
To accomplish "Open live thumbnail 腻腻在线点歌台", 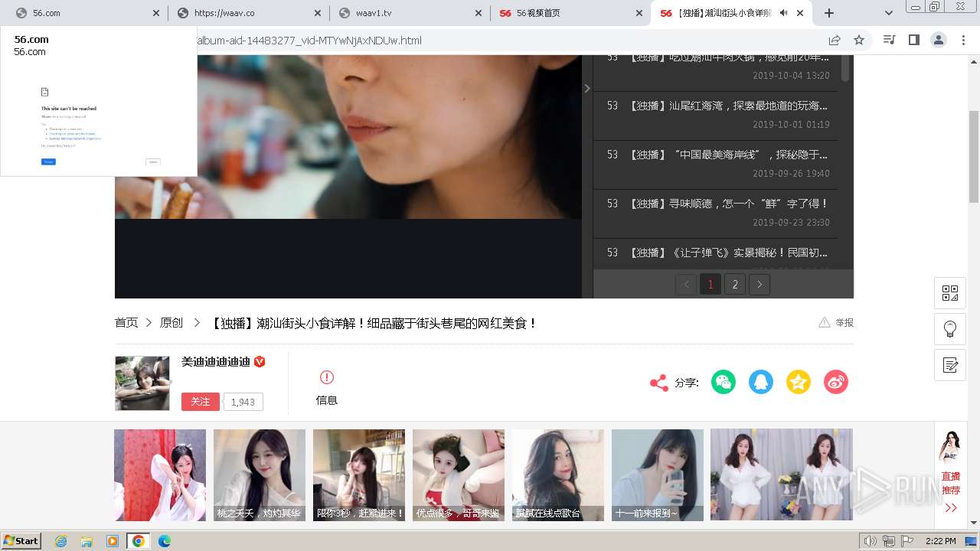I will (x=558, y=475).
